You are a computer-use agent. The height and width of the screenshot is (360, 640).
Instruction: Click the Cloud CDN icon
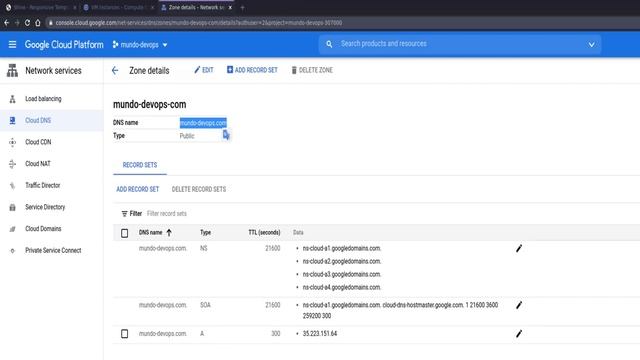[12, 142]
